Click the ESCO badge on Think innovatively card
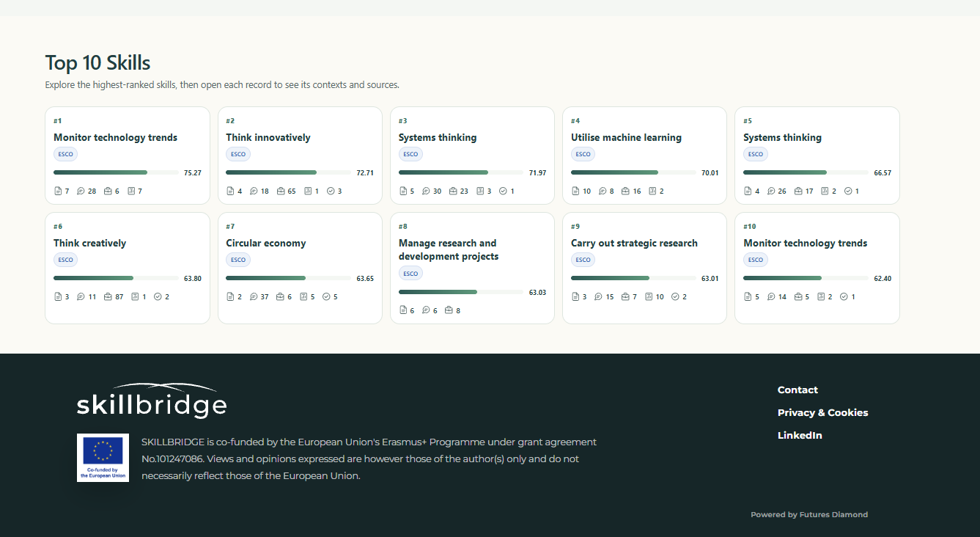Image resolution: width=980 pixels, height=537 pixels. click(x=238, y=154)
